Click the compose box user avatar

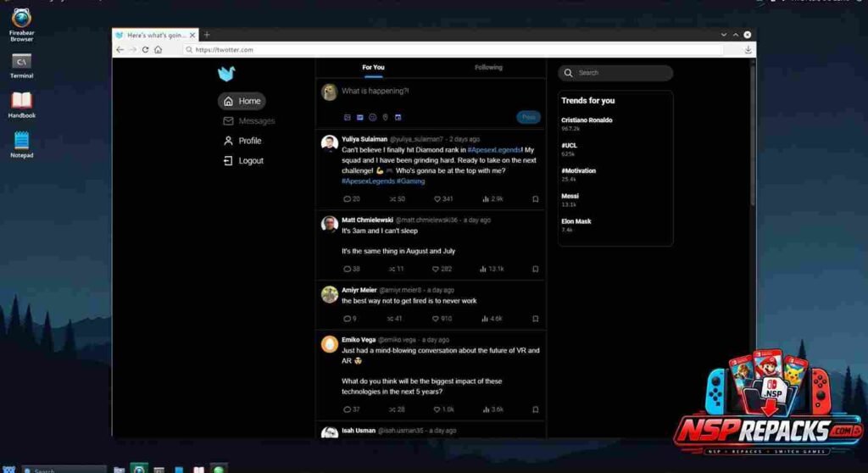click(x=330, y=92)
